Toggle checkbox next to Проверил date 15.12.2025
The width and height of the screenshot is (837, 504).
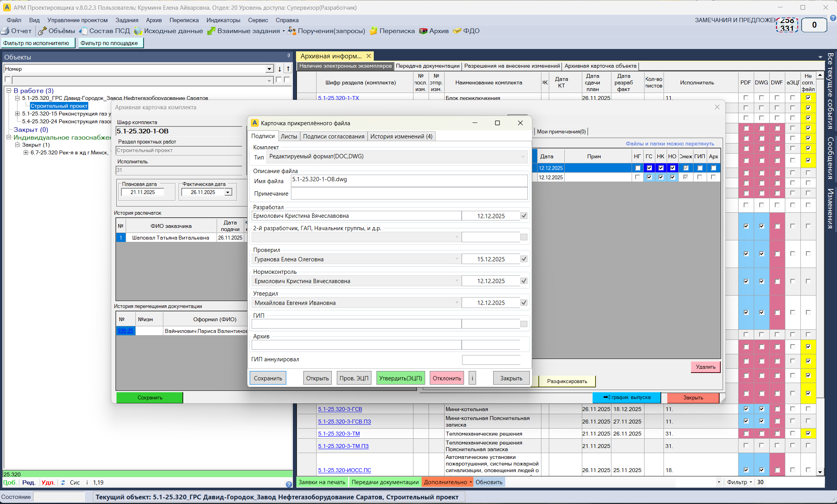click(524, 259)
